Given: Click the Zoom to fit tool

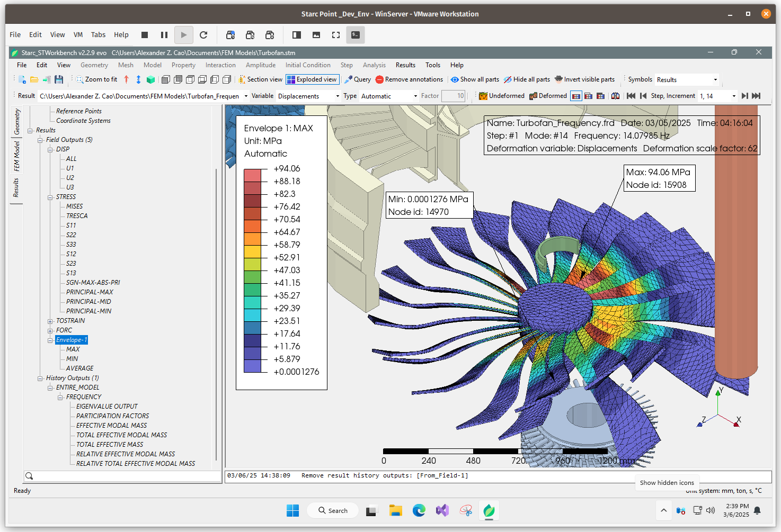Looking at the screenshot, I should tap(97, 79).
